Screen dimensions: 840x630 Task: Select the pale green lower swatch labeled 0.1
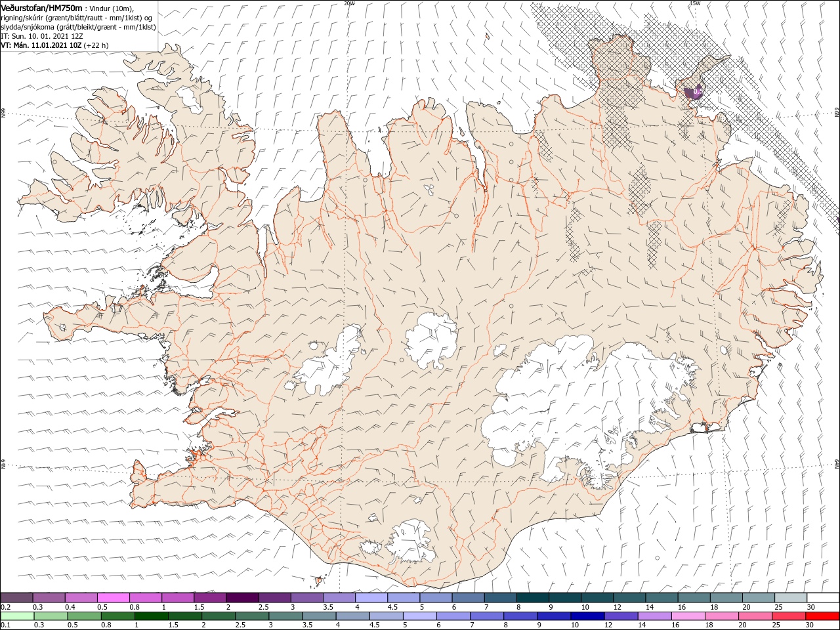pyautogui.click(x=17, y=616)
